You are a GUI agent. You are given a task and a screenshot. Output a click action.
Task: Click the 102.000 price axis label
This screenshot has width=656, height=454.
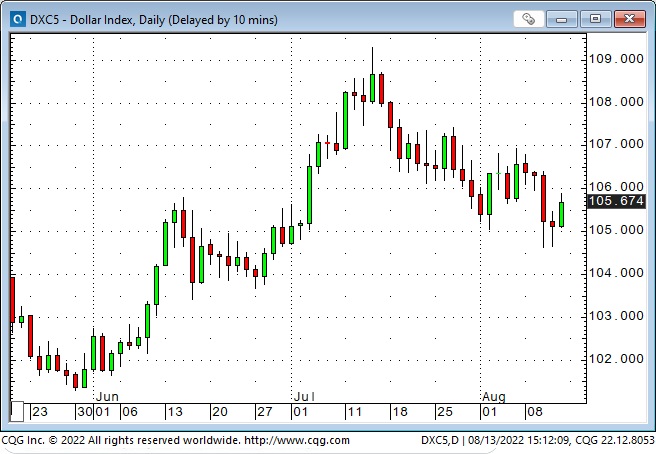(616, 359)
